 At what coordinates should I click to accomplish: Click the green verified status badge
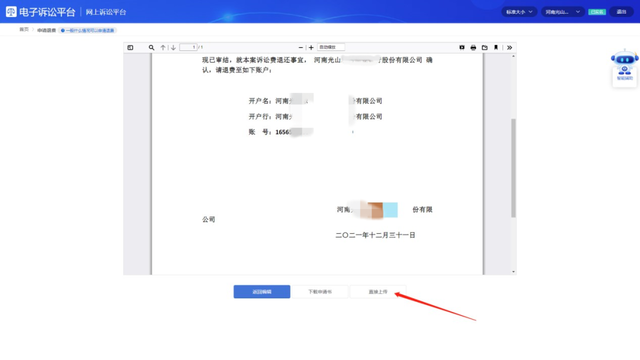pyautogui.click(x=597, y=12)
